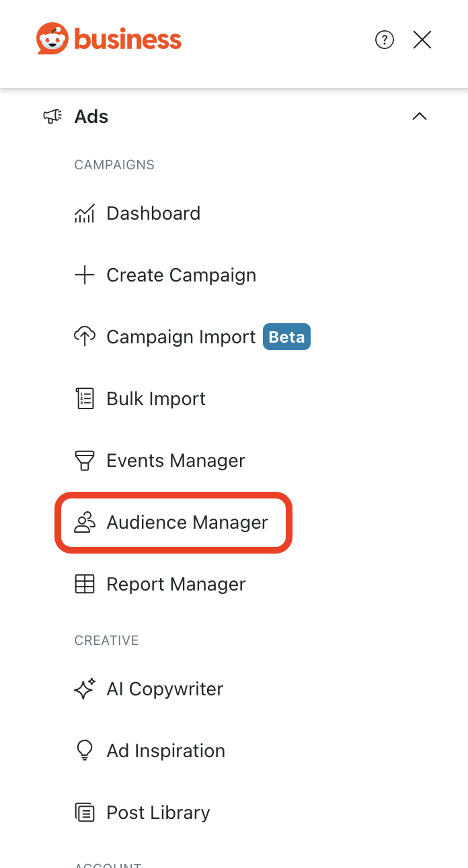The height and width of the screenshot is (868, 468).
Task: Click the Beta badge beside Campaign Import
Action: [286, 337]
